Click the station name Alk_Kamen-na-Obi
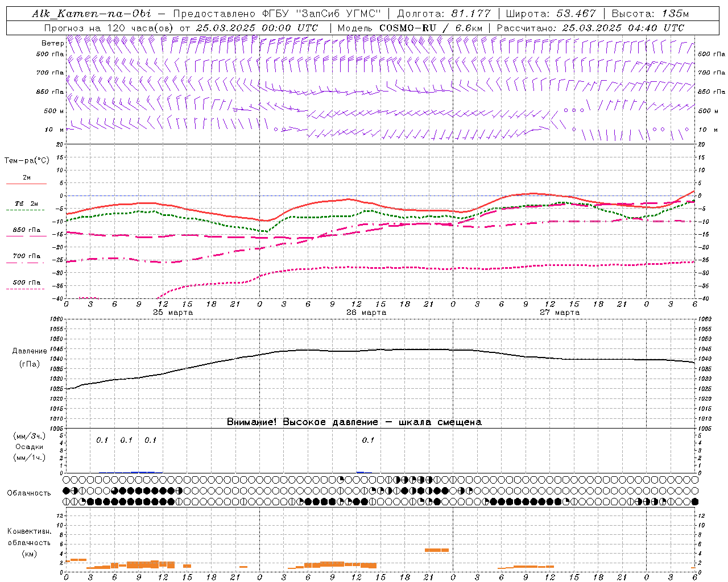728x582 pixels. pos(91,14)
